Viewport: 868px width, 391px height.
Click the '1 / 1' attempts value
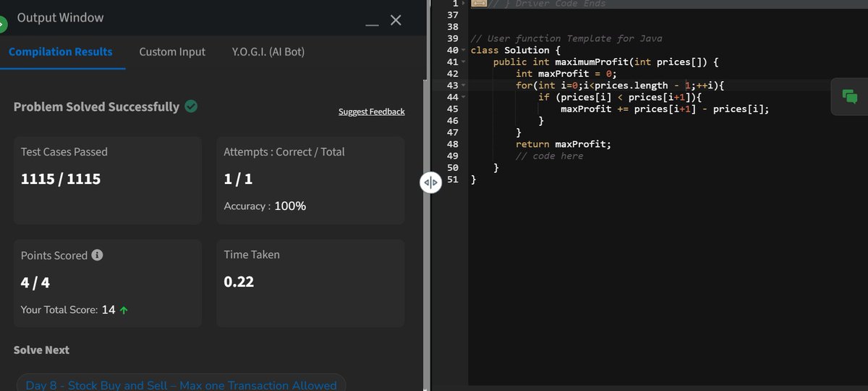pos(238,179)
